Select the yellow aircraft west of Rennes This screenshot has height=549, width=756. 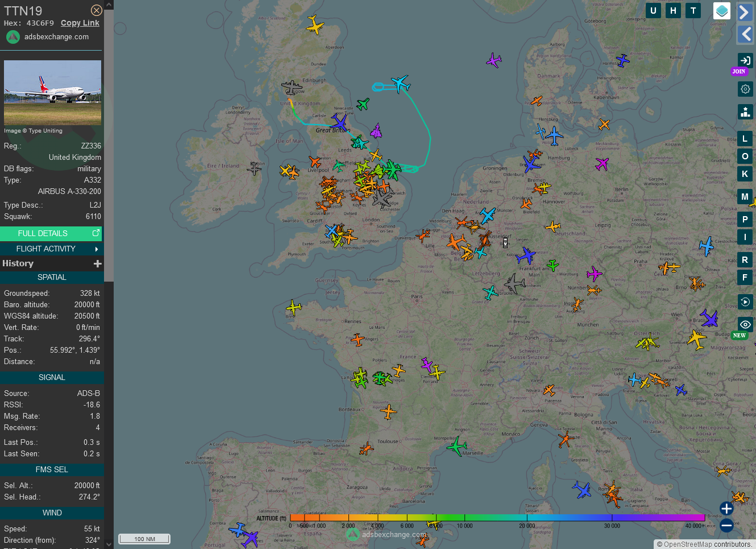pos(294,308)
